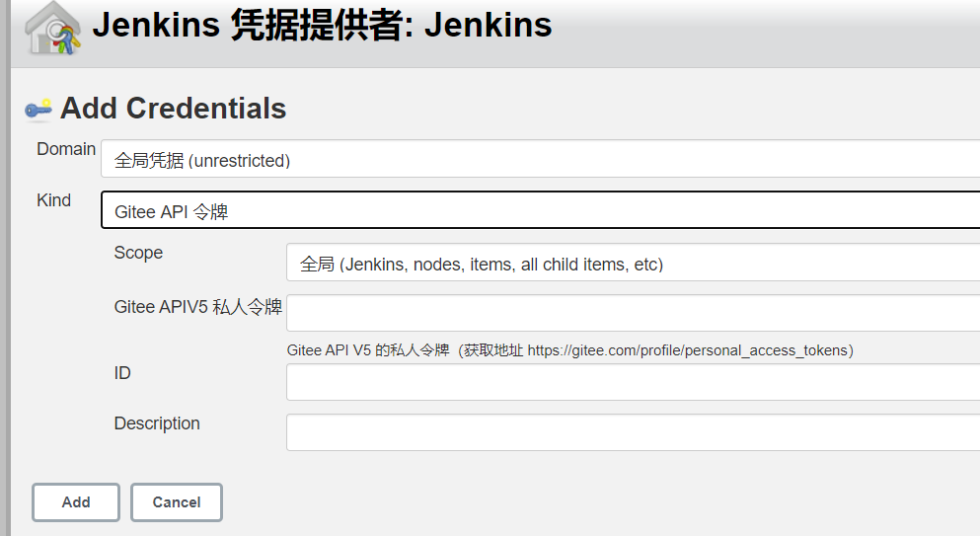Click the Gitee APIV5 私人令牌 label

coord(198,307)
